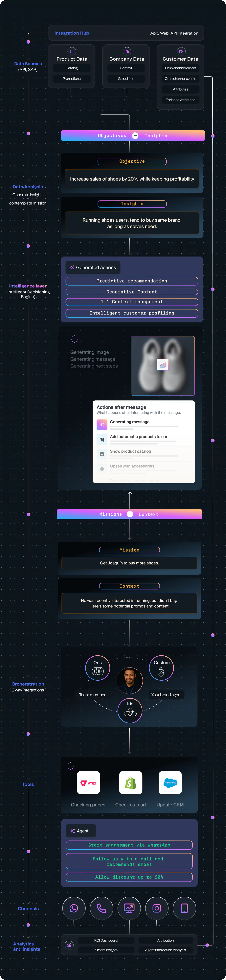The image size is (226, 980).
Task: Click the Generating message sparkle icon
Action: pos(102,424)
